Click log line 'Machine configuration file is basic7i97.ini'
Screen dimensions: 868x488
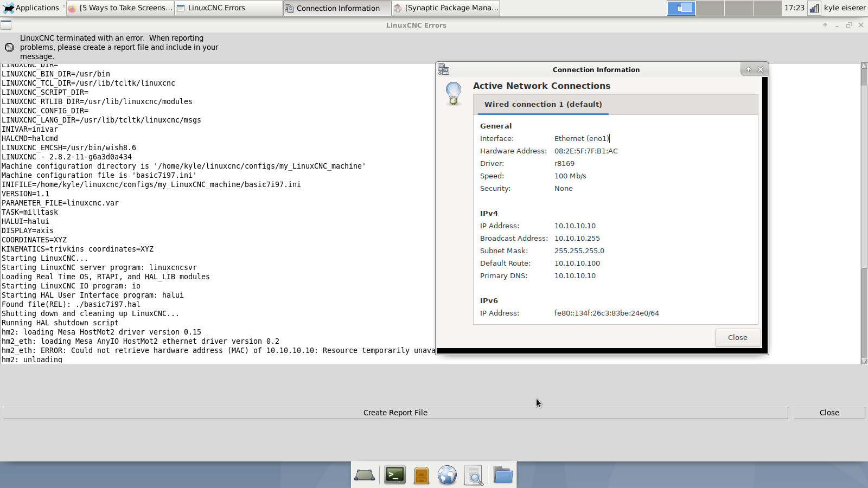99,175
